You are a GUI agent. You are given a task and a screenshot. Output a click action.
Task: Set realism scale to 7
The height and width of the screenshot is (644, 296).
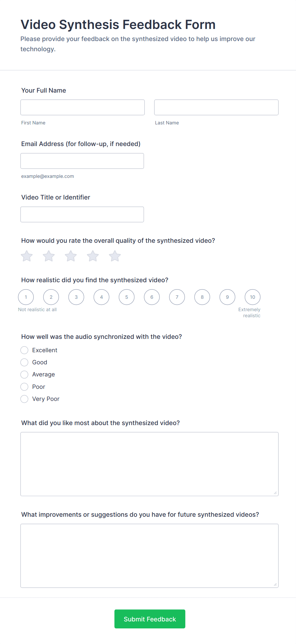tap(177, 297)
